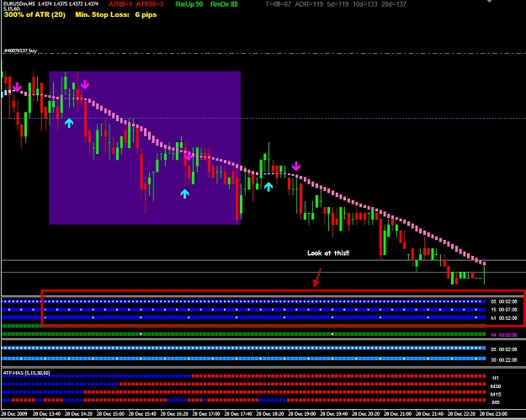
Task: Select the cyan up arrow near 28 Dec 14:00
Action: tap(69, 123)
